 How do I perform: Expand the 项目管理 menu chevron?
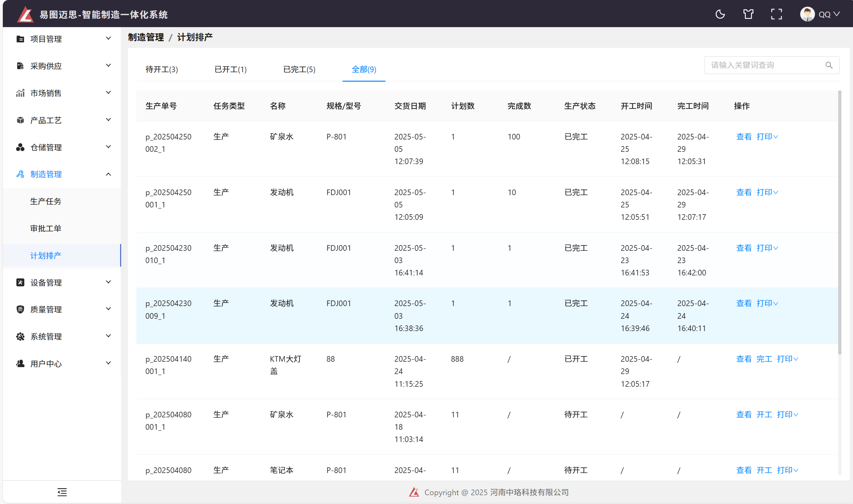point(108,38)
